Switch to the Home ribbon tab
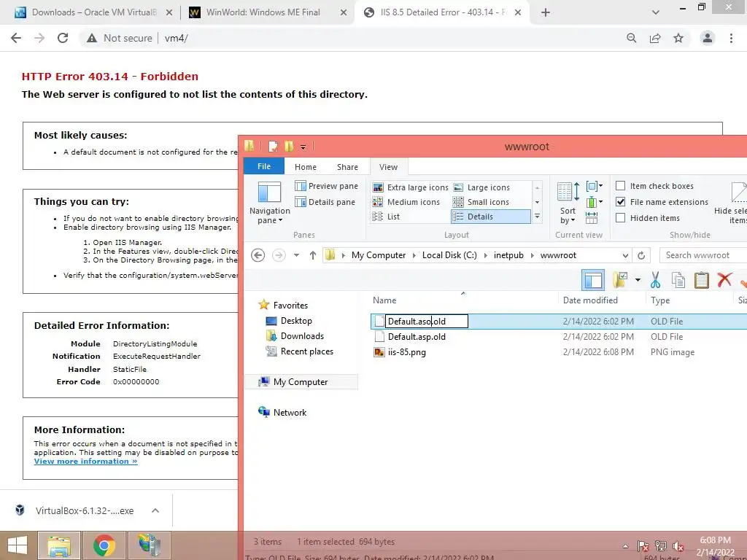The width and height of the screenshot is (747, 560). coord(306,167)
